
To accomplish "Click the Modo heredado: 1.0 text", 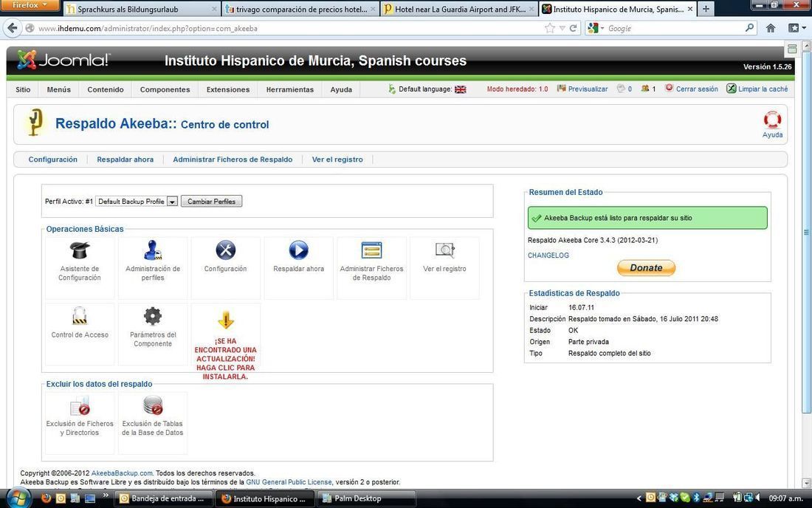I will point(517,89).
